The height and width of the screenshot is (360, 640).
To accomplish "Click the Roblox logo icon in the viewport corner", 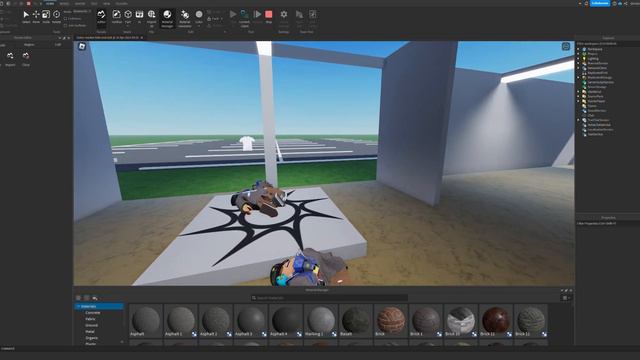I will (82, 47).
